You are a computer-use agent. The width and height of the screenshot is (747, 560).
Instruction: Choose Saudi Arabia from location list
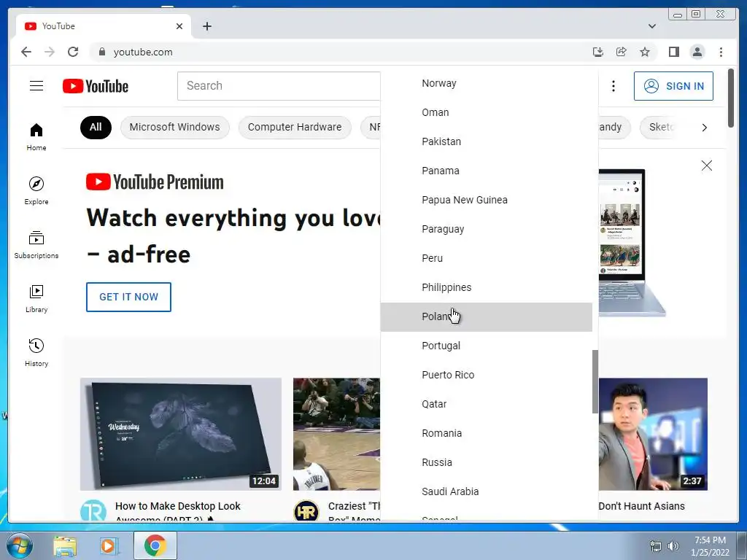tap(486, 491)
